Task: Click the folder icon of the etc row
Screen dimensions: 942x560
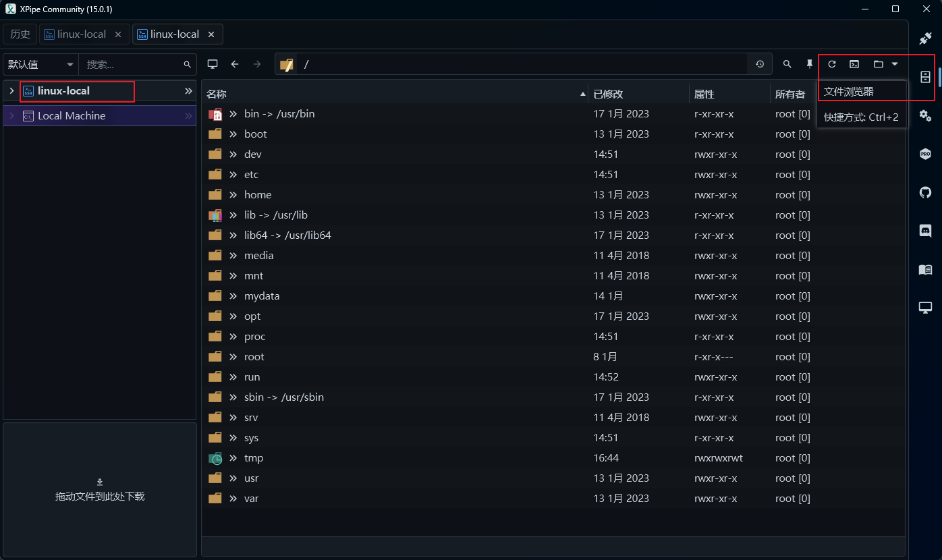Action: point(215,175)
